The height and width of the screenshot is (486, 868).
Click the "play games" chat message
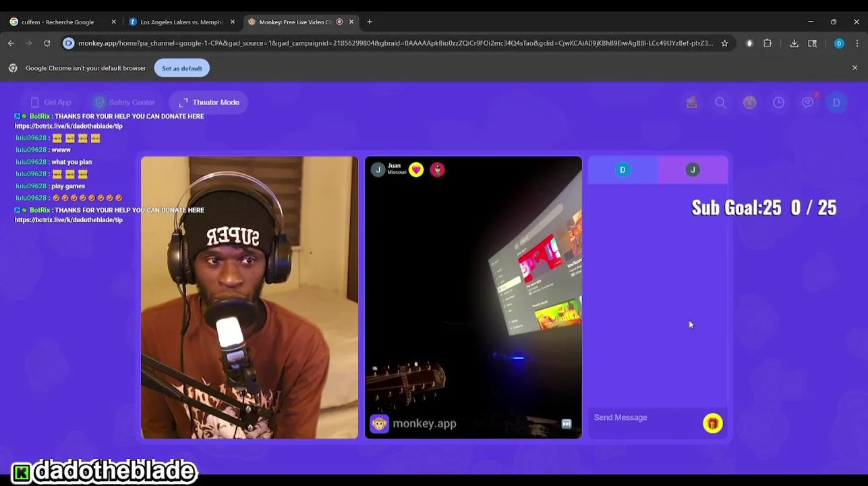coord(68,186)
